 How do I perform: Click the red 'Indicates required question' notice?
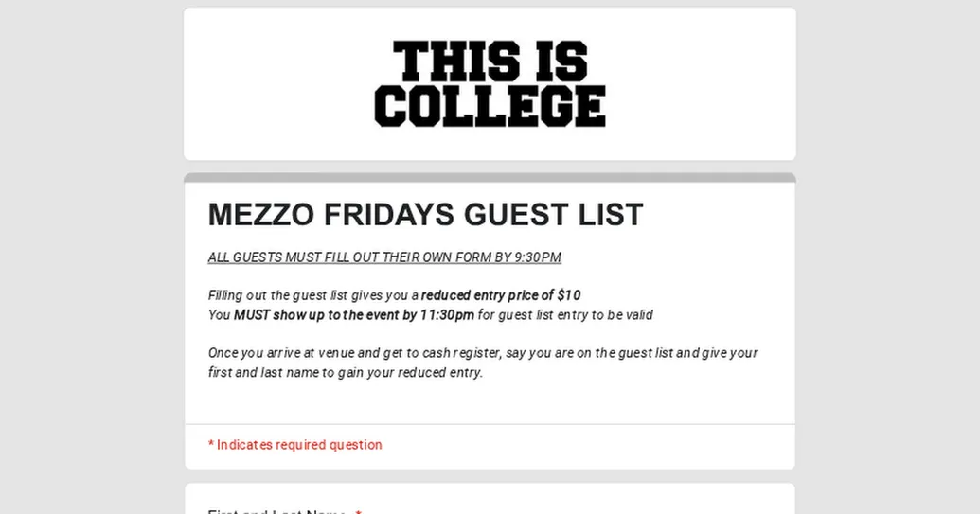pyautogui.click(x=299, y=445)
